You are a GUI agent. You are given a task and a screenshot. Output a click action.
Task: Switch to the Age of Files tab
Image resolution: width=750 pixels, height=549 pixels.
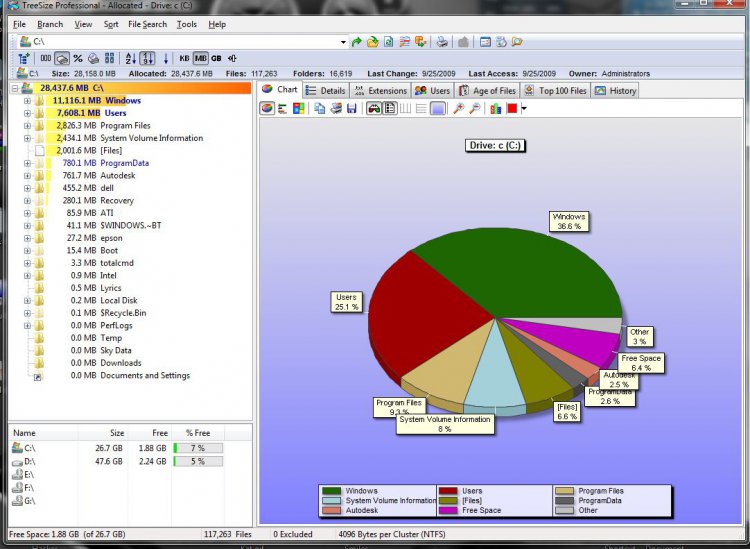(488, 90)
